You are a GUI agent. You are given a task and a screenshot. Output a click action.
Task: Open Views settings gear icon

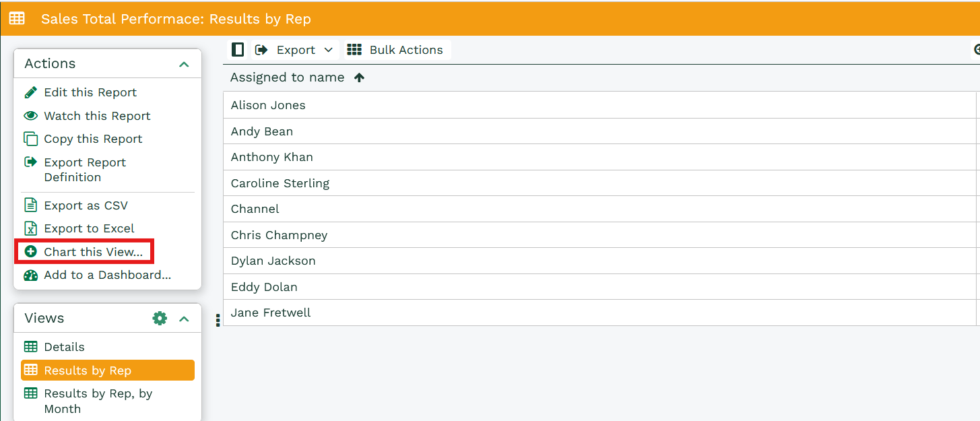(x=160, y=318)
